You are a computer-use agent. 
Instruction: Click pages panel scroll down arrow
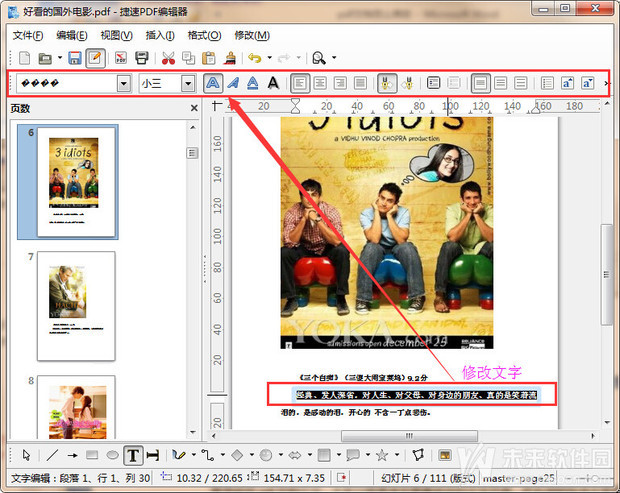(x=193, y=432)
